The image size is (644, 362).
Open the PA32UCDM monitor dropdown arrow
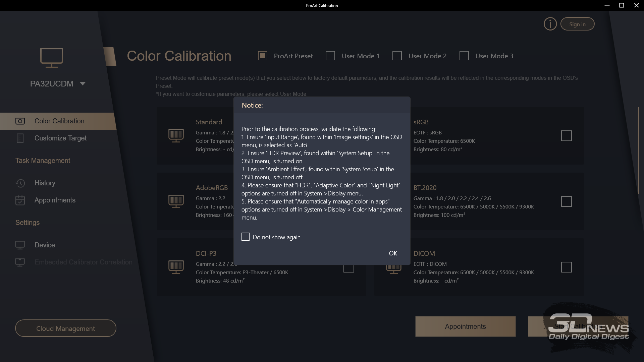(x=83, y=84)
